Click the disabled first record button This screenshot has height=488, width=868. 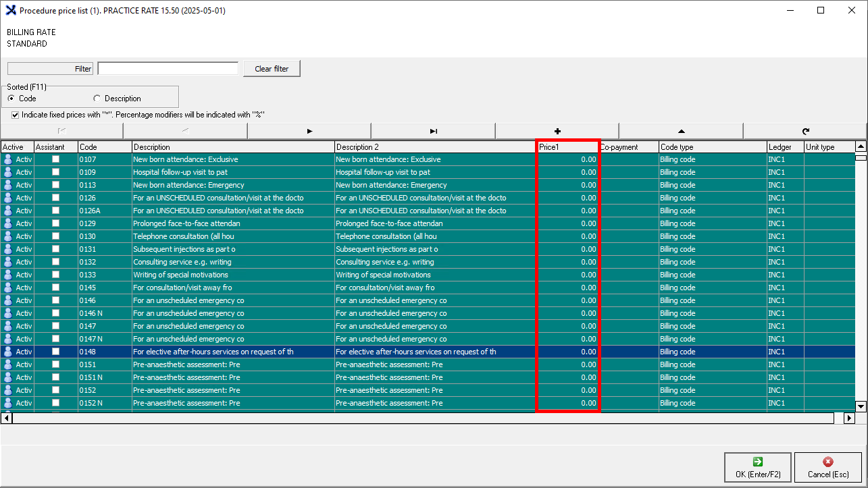click(61, 131)
